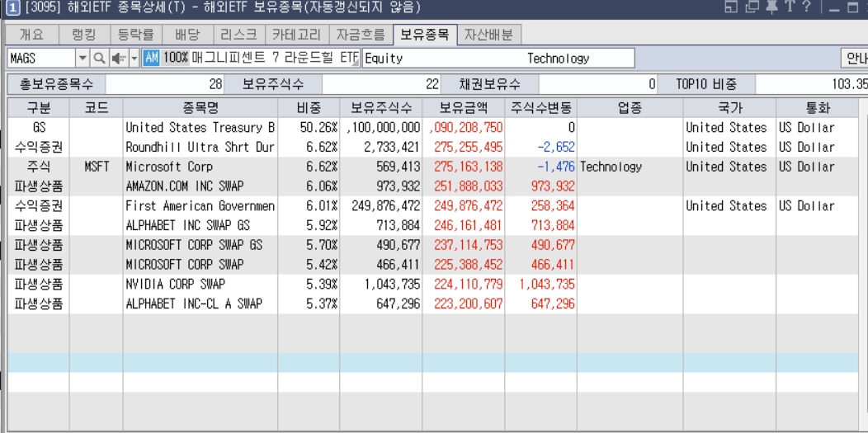Click the Technology category text in the header
Screen dimensions: 868x433
pos(558,58)
